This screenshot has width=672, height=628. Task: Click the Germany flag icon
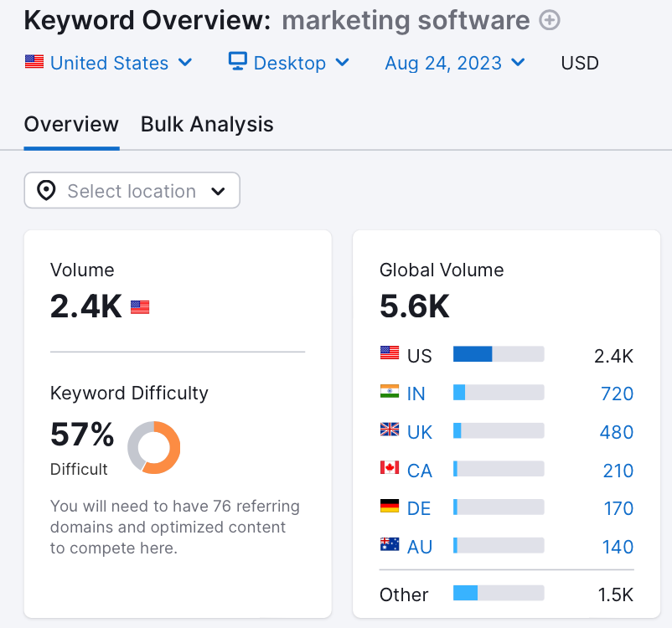pos(390,507)
